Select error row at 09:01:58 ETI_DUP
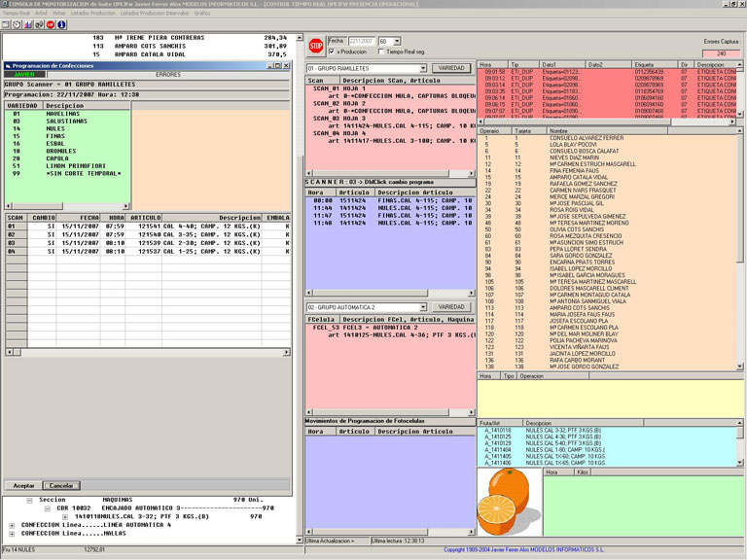Screen dimensions: 747x560 pyautogui.click(x=607, y=72)
